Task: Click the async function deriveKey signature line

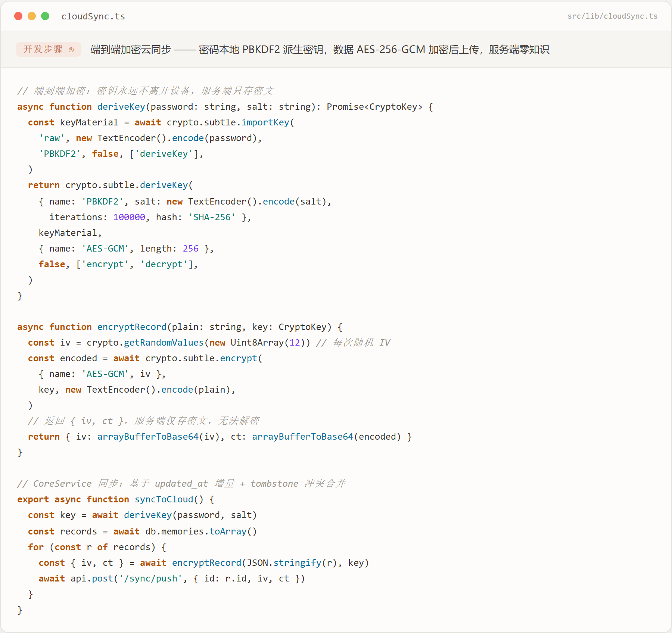Action: 225,107
